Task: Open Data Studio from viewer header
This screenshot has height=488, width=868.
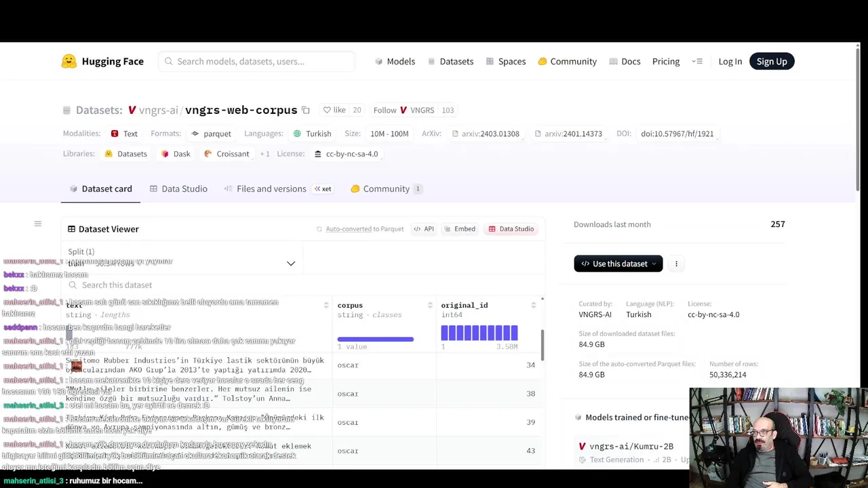Action: coord(511,229)
